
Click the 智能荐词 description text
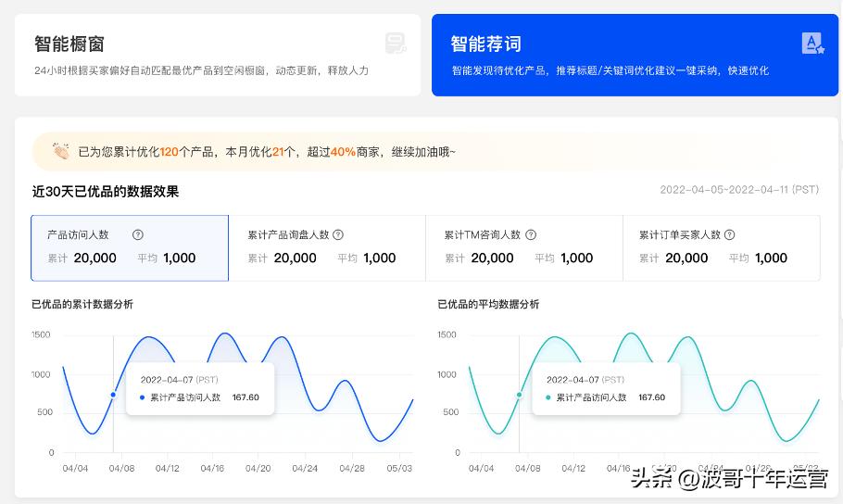point(610,70)
